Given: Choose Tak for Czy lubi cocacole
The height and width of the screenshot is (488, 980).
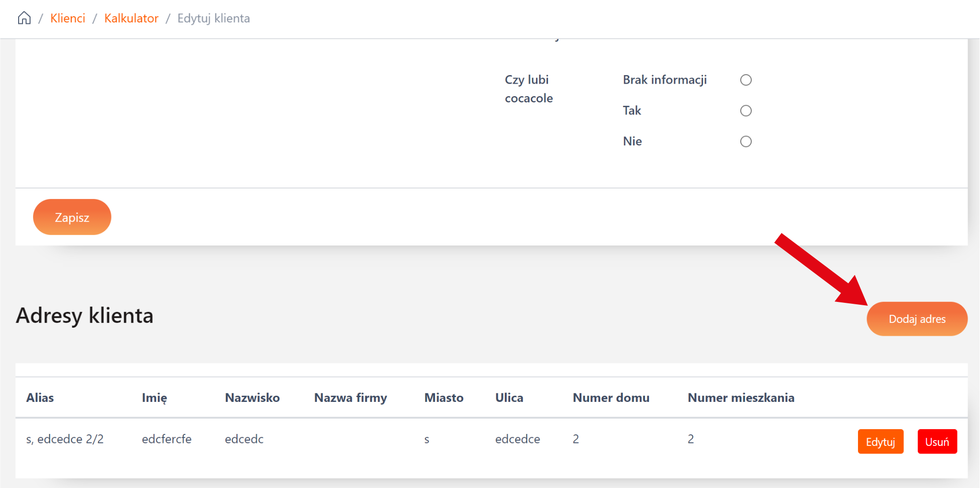Looking at the screenshot, I should coord(746,111).
